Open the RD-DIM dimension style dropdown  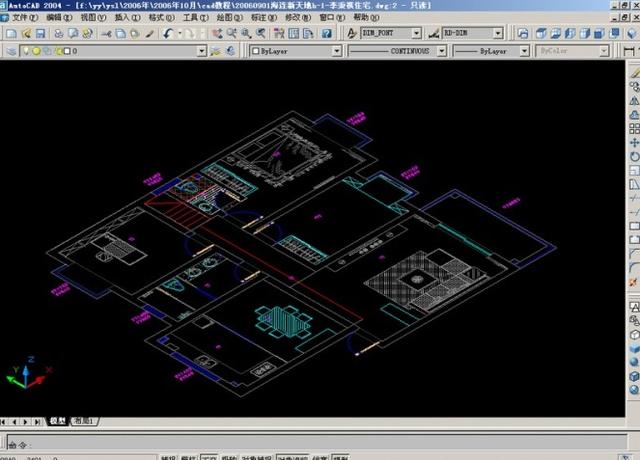tap(498, 33)
